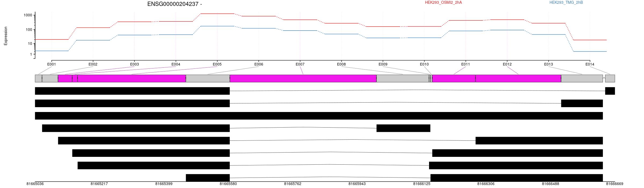Click genomic coordinate 81666306
Screen dimensions: 644x188
coord(486,184)
